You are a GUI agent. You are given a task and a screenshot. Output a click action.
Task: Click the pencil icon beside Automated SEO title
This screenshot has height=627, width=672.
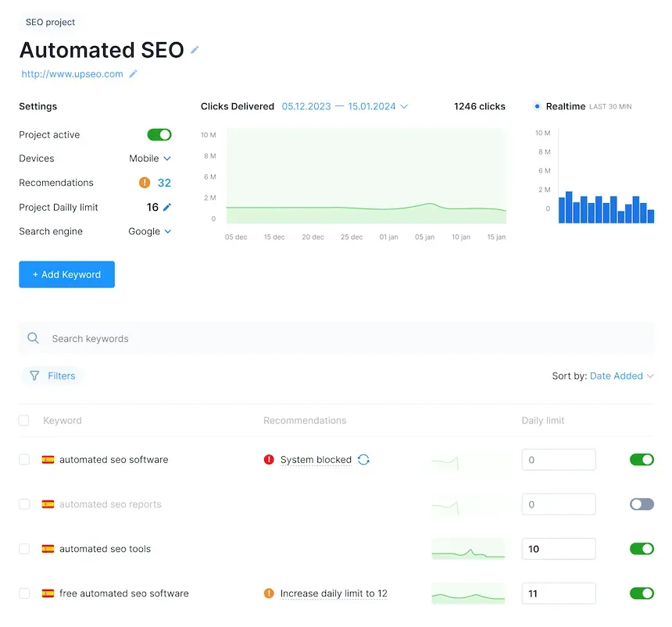(193, 49)
